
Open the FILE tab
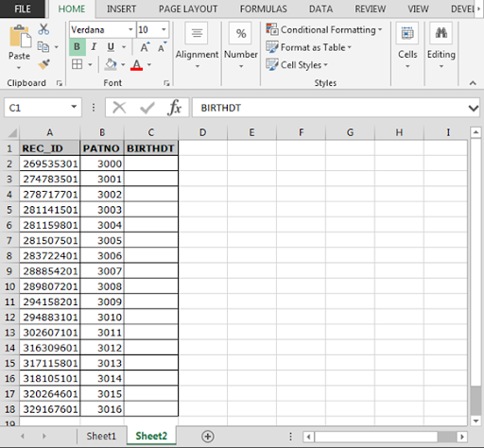click(23, 9)
